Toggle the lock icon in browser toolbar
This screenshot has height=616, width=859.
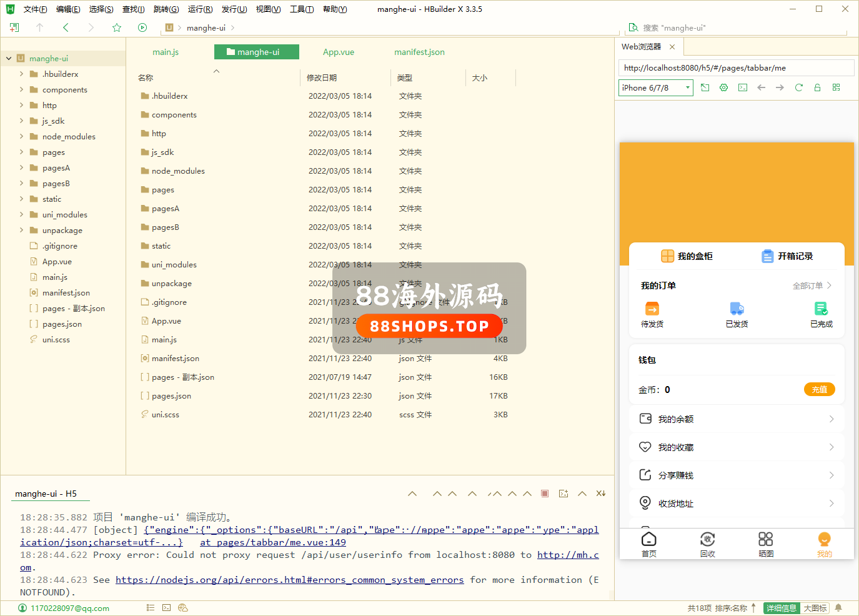point(817,87)
